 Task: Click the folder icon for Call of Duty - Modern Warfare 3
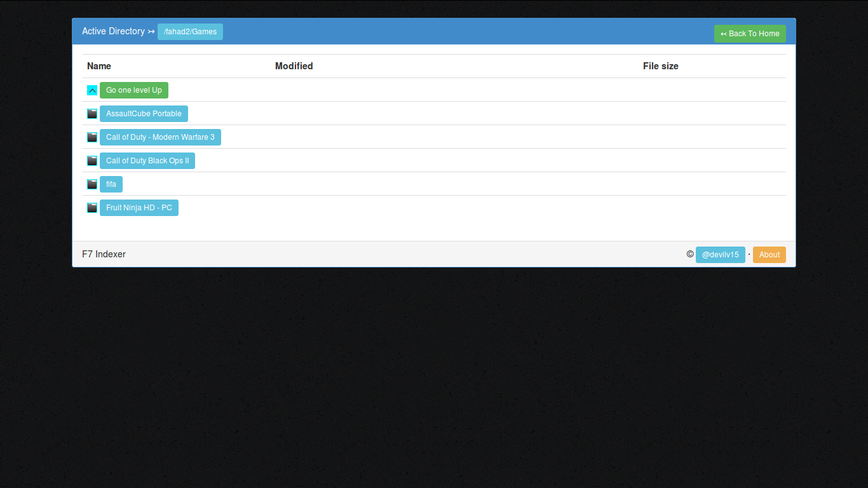[x=92, y=137]
